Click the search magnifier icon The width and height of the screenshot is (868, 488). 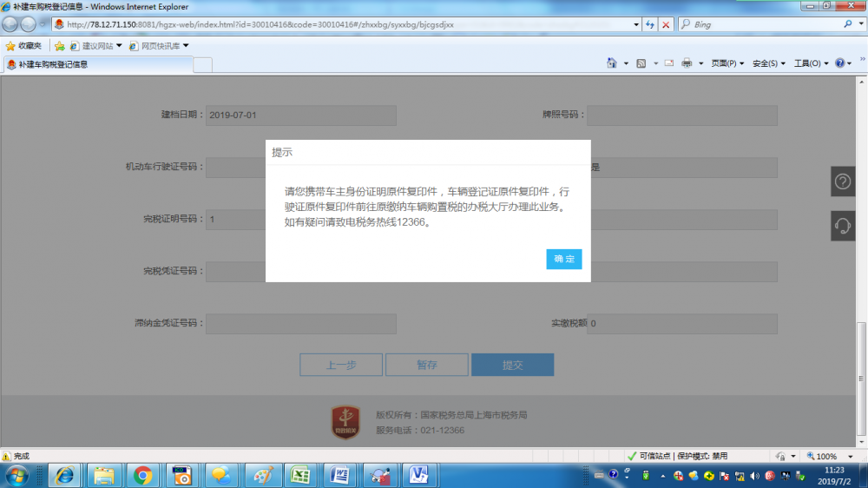(x=848, y=23)
